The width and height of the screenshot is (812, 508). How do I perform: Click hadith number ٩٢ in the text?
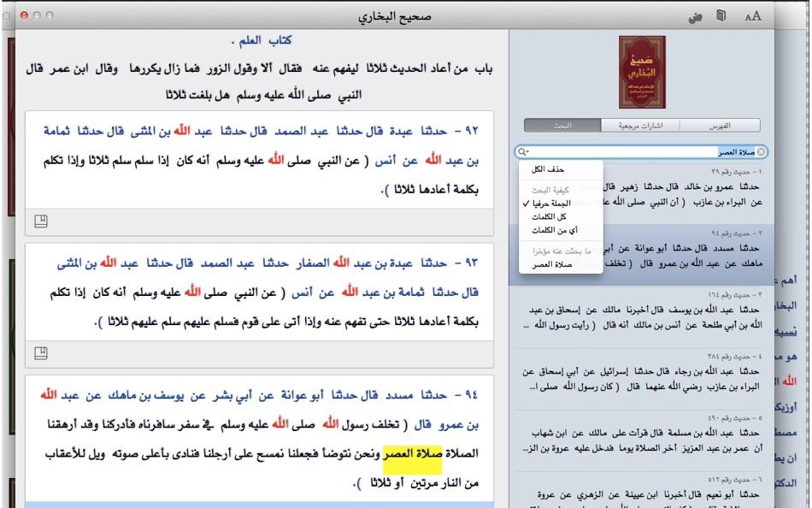point(471,131)
